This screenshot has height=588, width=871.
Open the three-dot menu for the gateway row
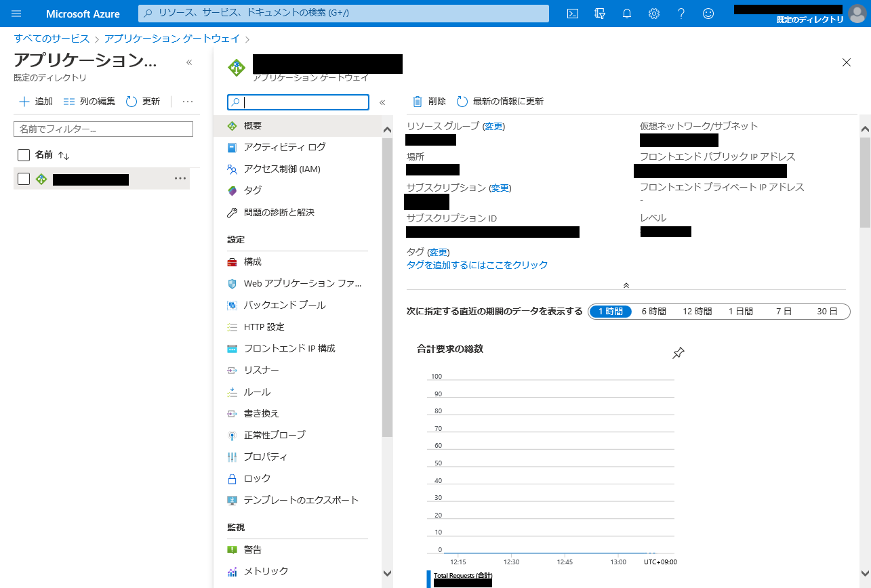point(180,179)
